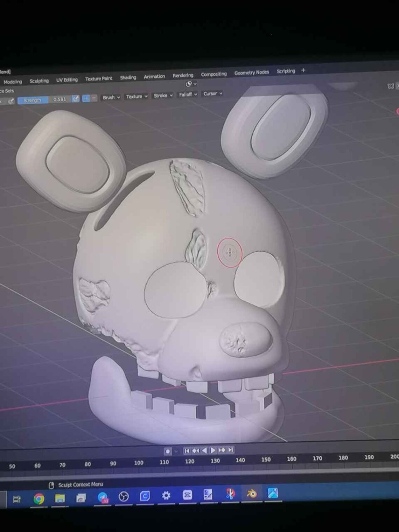Click the Sculpt Context Menu status text
Image resolution: width=399 pixels, height=532 pixels.
[81, 485]
